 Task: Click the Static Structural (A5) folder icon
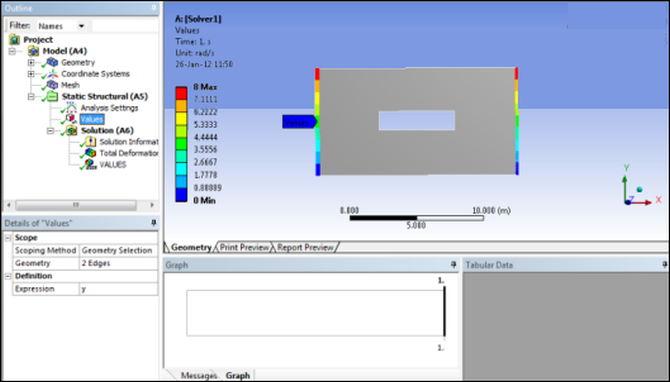(x=52, y=96)
